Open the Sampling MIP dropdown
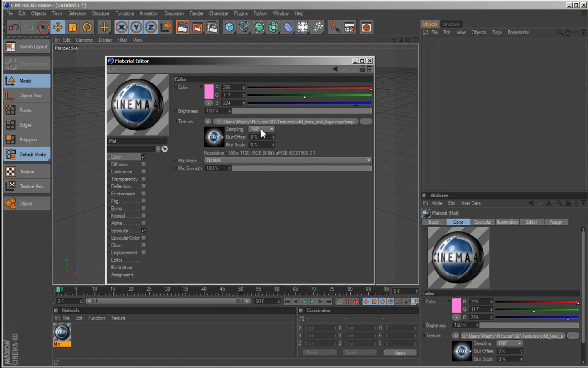Screen dimensions: 588x368 coord(262,129)
